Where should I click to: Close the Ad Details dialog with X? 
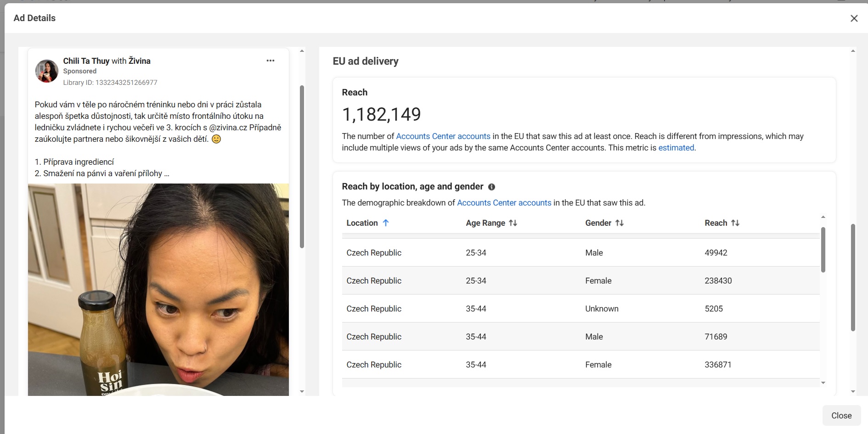pyautogui.click(x=854, y=18)
